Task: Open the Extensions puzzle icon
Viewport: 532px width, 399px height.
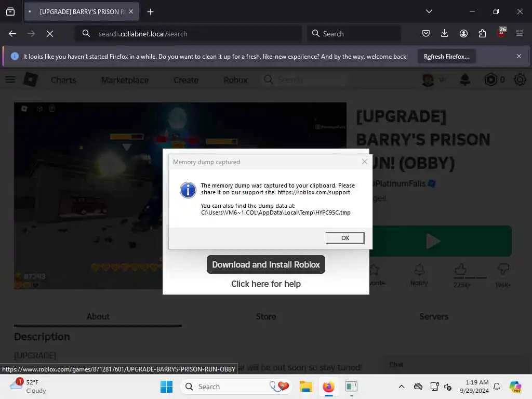Action: click(x=482, y=33)
